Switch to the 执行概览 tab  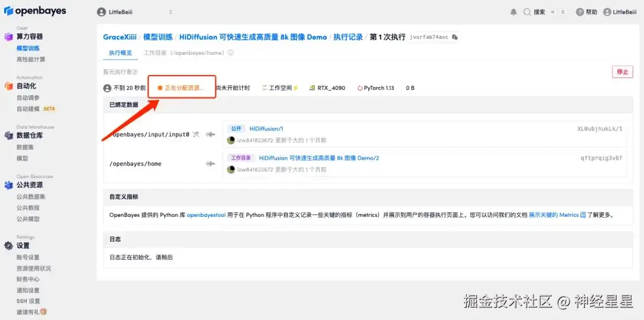point(120,53)
